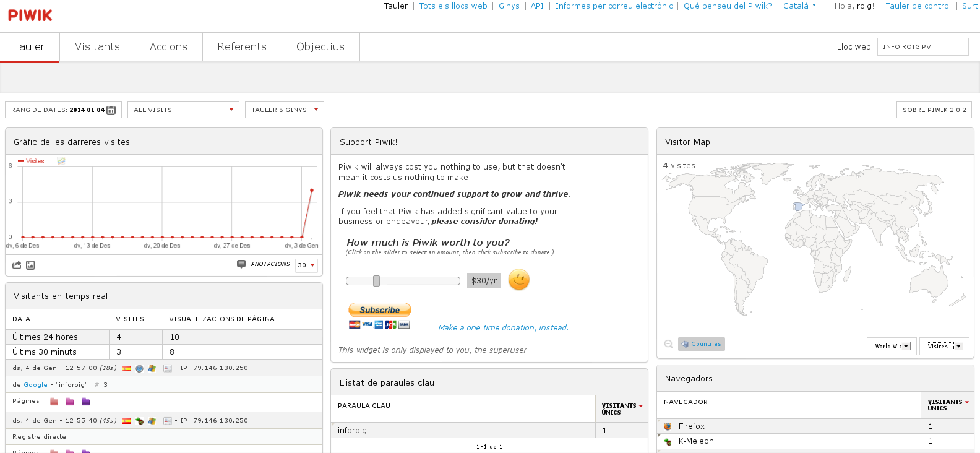Click the sort arrow on Navegador Visitants Únics
Image resolution: width=980 pixels, height=453 pixels.
coord(967,402)
